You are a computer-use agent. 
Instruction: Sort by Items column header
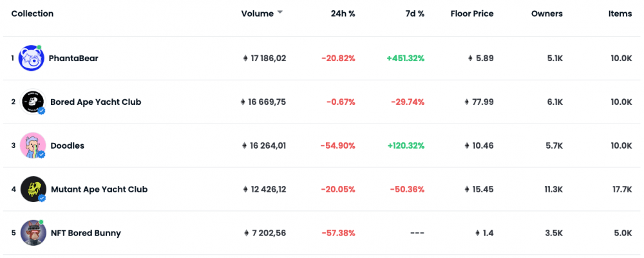pyautogui.click(x=620, y=14)
